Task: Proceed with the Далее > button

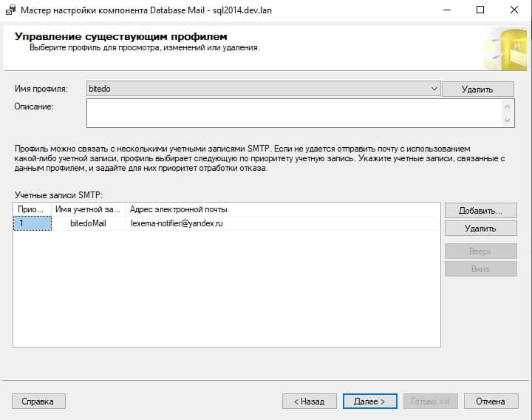Action: coord(370,402)
